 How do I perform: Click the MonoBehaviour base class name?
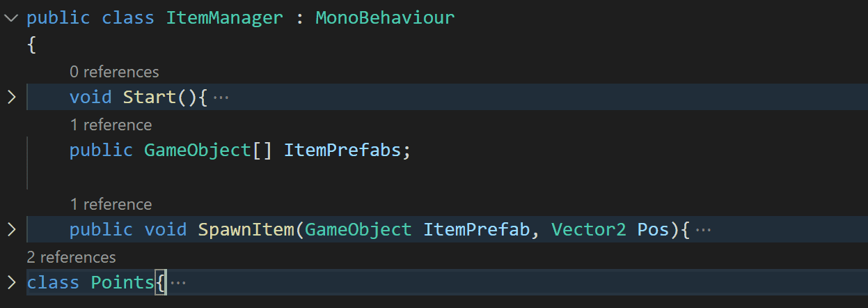coord(385,17)
